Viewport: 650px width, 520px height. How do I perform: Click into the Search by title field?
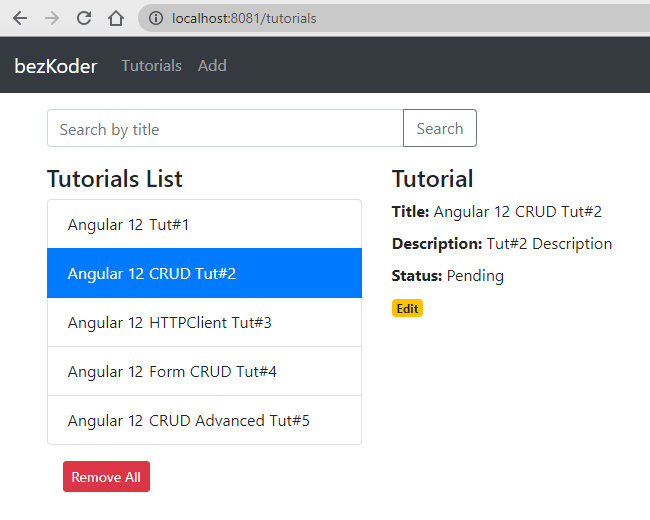pyautogui.click(x=225, y=129)
